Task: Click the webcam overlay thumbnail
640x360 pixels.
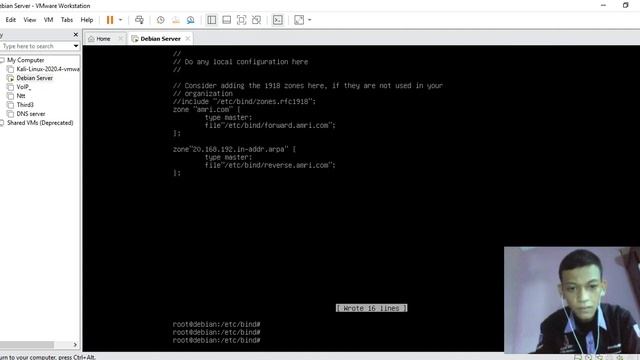Action: point(572,300)
